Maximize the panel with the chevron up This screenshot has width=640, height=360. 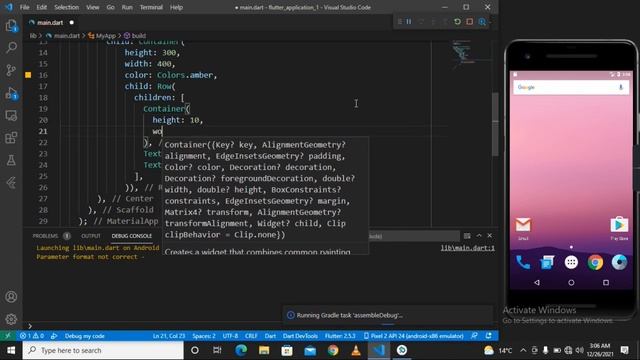pos(479,236)
